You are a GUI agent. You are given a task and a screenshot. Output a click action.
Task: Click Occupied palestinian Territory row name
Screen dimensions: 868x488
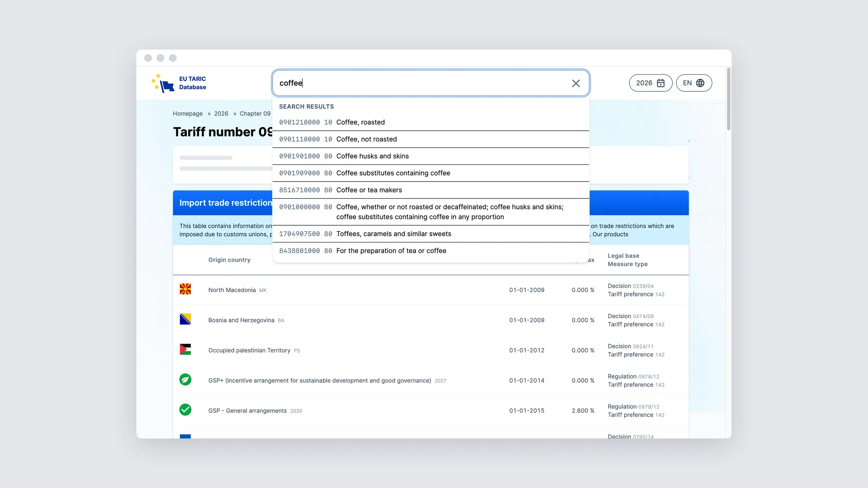pos(249,350)
